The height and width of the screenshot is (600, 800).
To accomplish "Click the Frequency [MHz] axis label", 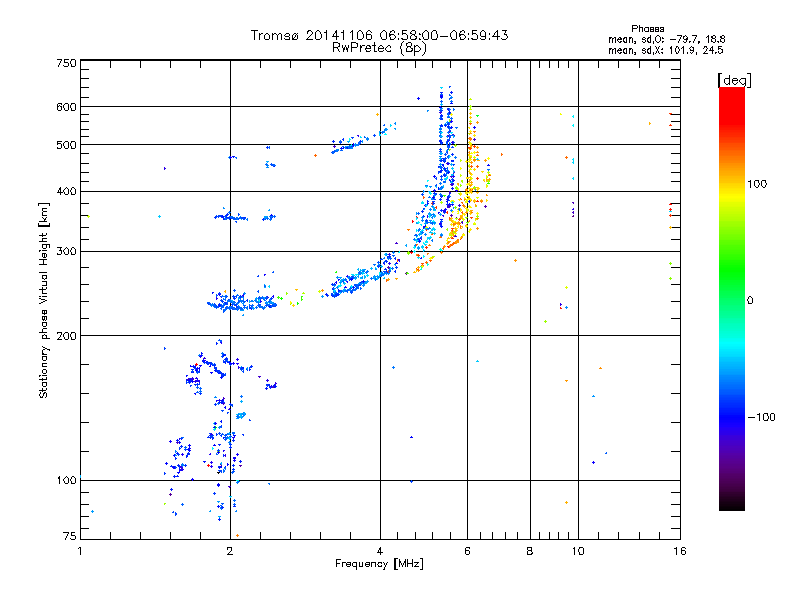I will pos(379,564).
